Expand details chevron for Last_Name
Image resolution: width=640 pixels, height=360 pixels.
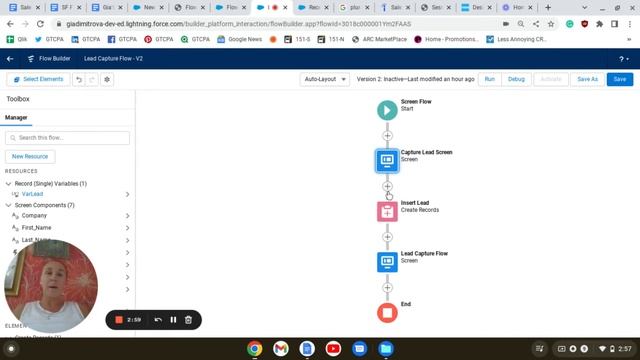point(127,240)
